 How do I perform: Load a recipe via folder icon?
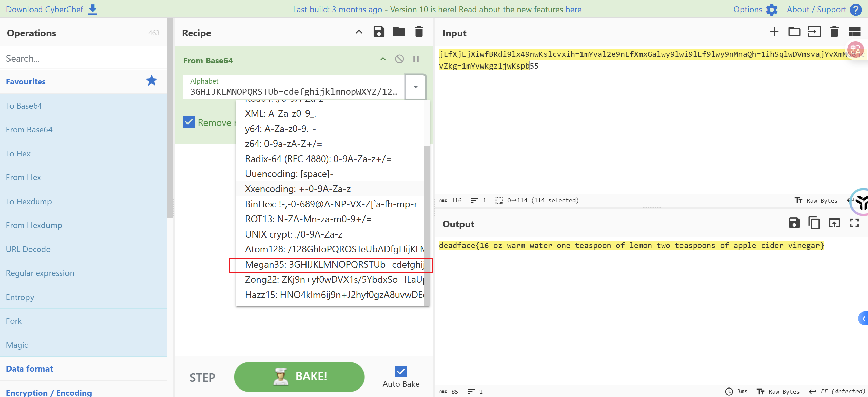tap(399, 32)
